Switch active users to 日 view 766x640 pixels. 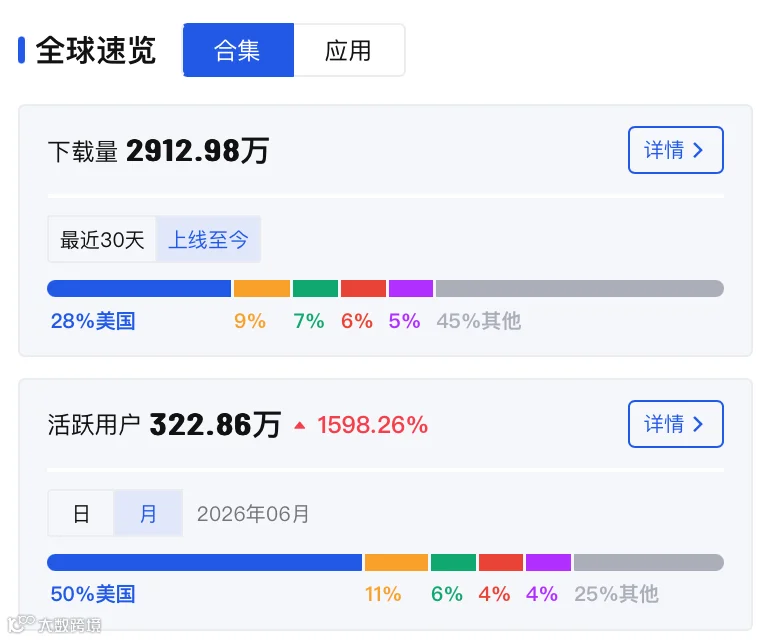pyautogui.click(x=81, y=514)
